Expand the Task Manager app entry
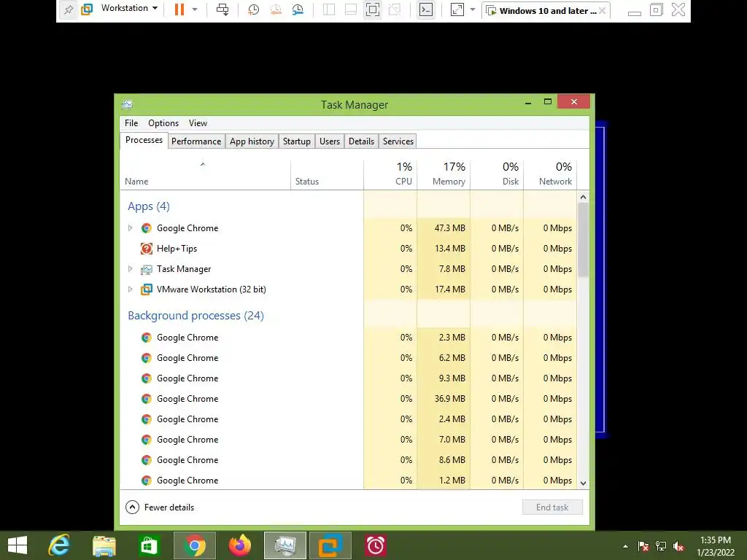Viewport: 747px width, 560px height. click(x=130, y=269)
